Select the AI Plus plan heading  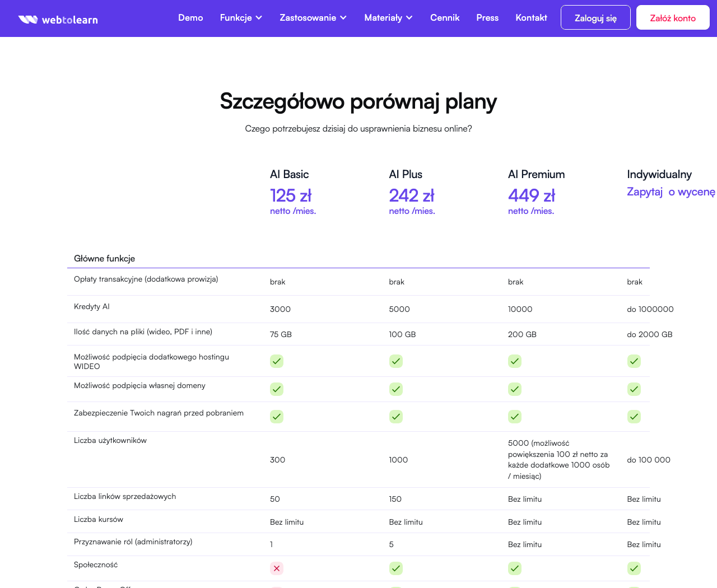click(406, 174)
